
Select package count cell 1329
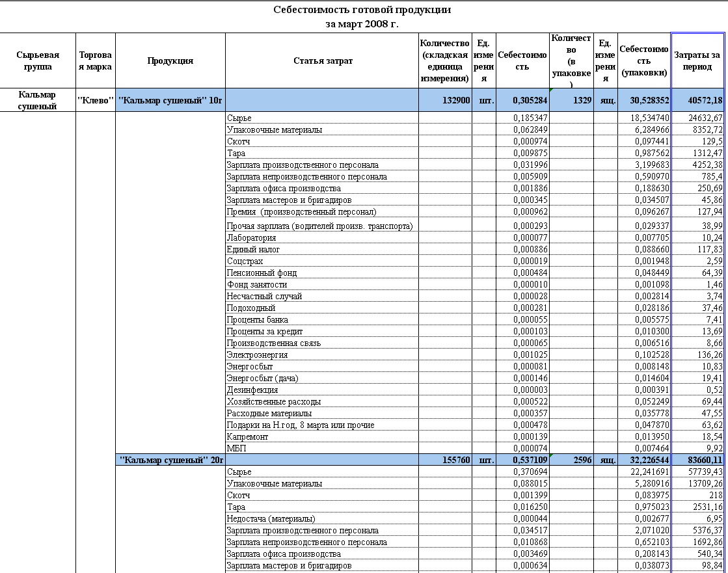[x=572, y=100]
